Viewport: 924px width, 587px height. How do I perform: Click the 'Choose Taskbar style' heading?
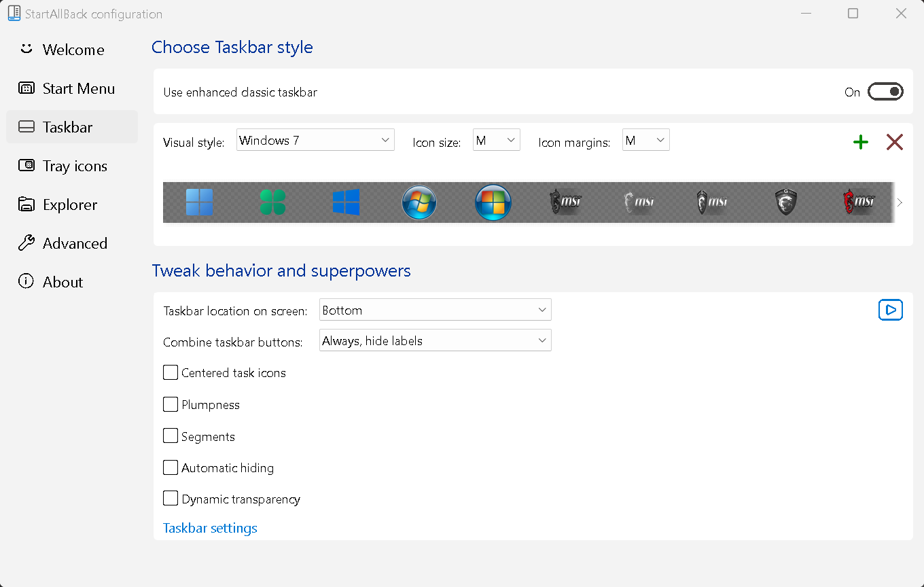[232, 48]
